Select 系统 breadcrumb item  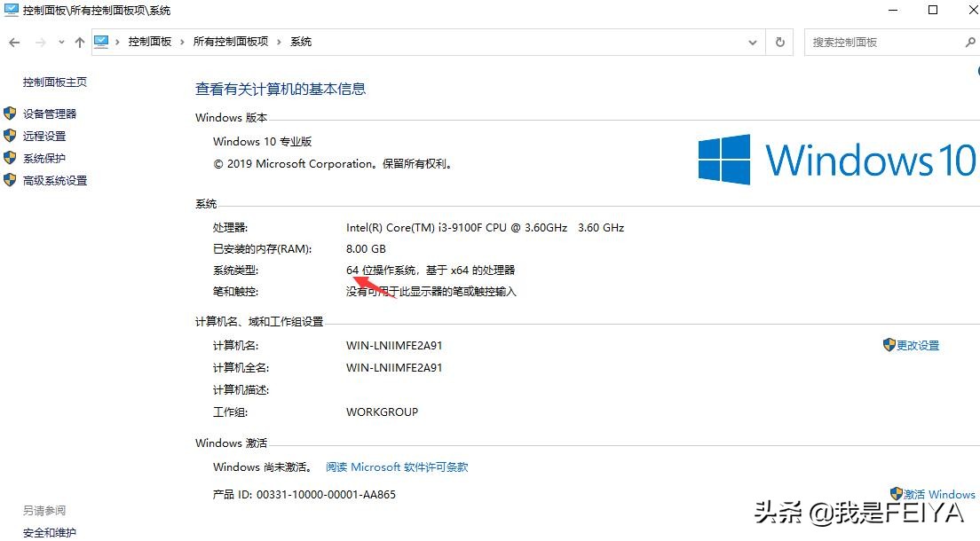301,42
